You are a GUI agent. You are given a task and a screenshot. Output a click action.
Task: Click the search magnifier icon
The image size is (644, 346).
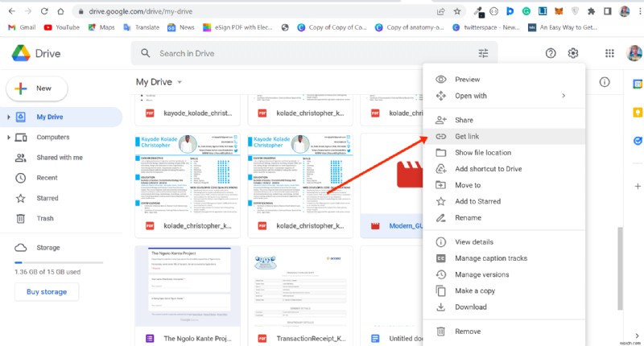click(146, 53)
